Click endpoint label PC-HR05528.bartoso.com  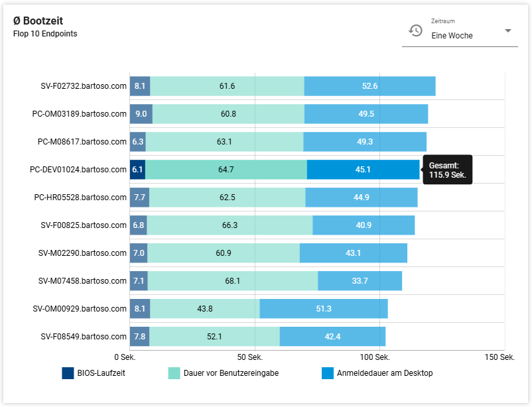coord(80,198)
